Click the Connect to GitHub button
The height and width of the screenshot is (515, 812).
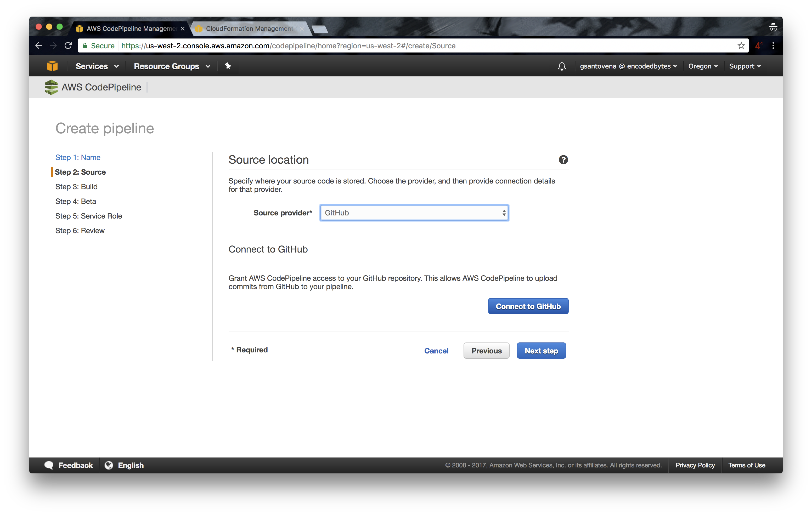tap(528, 306)
